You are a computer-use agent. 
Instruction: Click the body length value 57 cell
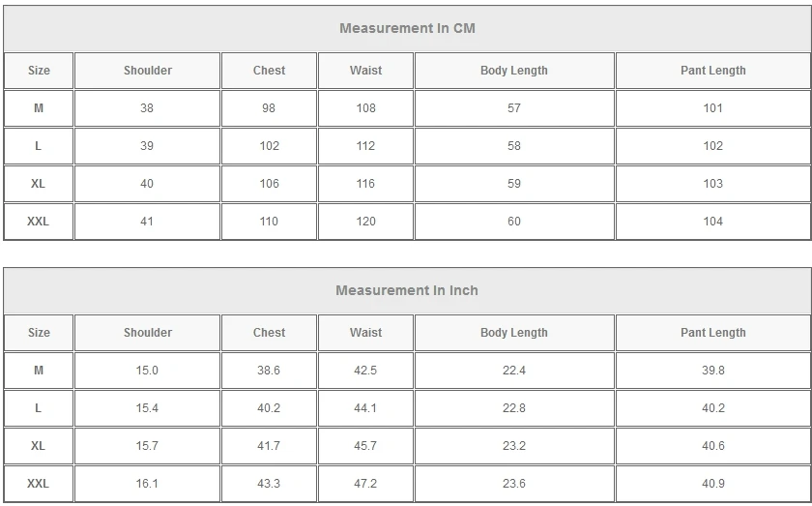(514, 108)
